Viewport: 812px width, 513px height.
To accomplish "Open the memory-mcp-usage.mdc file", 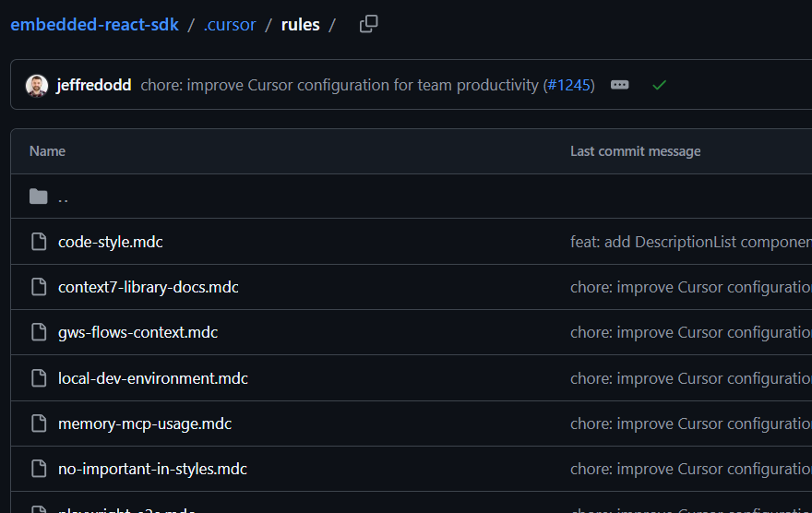I will click(145, 424).
